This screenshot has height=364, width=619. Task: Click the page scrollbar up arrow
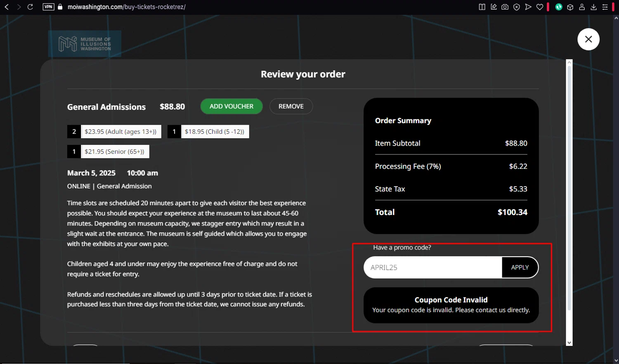[616, 18]
